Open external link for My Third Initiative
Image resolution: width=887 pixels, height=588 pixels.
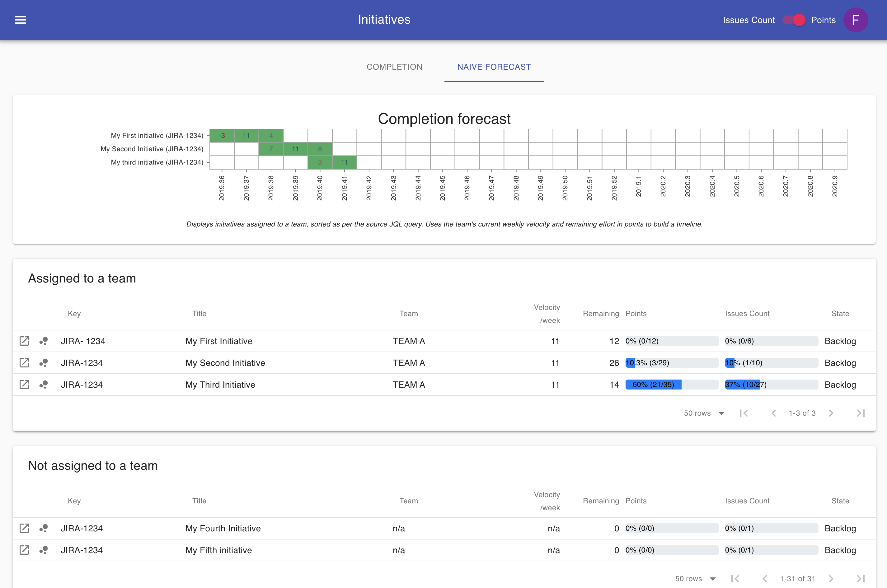coord(24,384)
